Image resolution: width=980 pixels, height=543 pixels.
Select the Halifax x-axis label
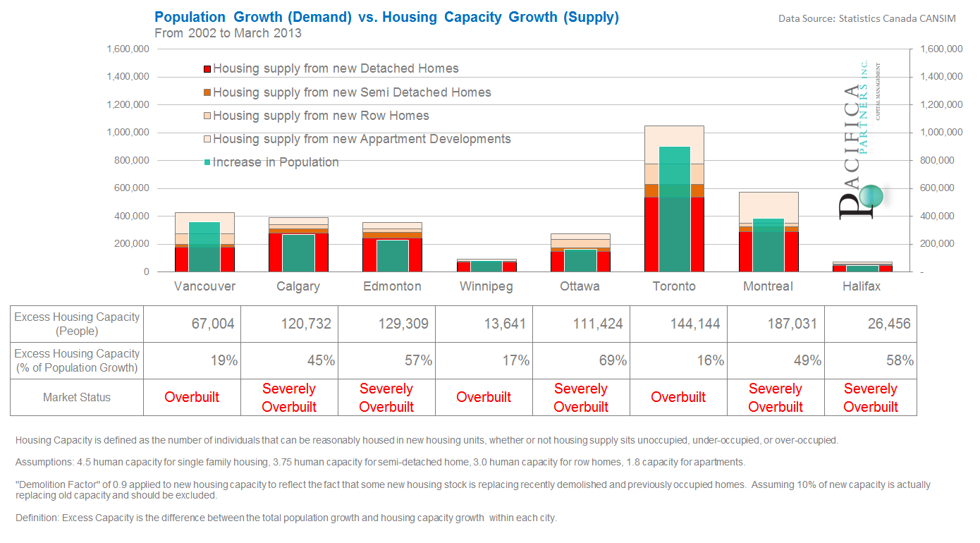click(862, 286)
